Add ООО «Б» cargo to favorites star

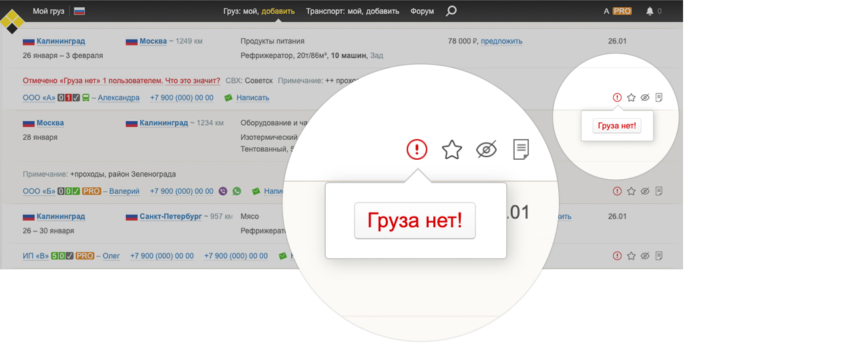(631, 191)
